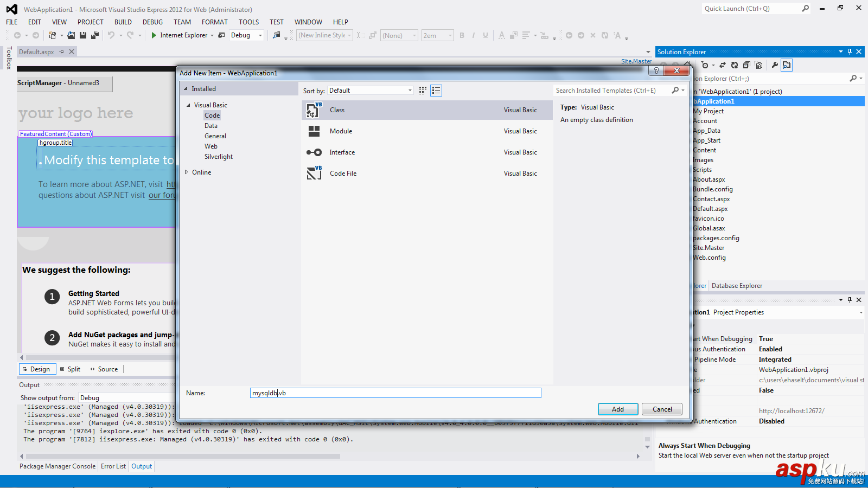Viewport: 868px width, 488px height.
Task: Switch to Source view tab
Action: [x=104, y=369]
